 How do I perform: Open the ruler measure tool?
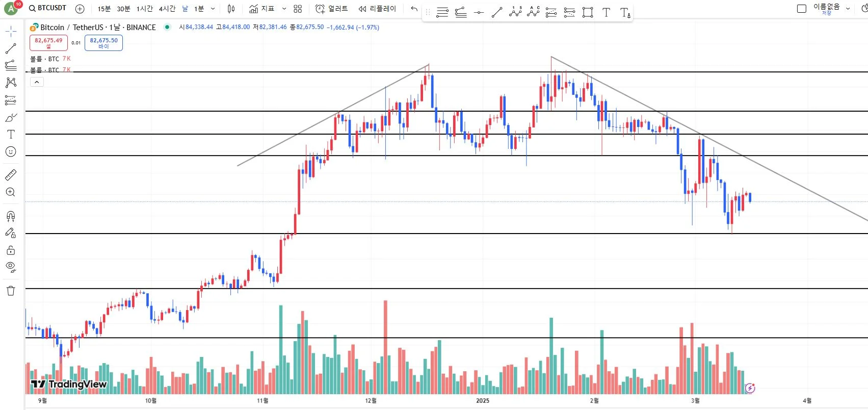click(11, 175)
